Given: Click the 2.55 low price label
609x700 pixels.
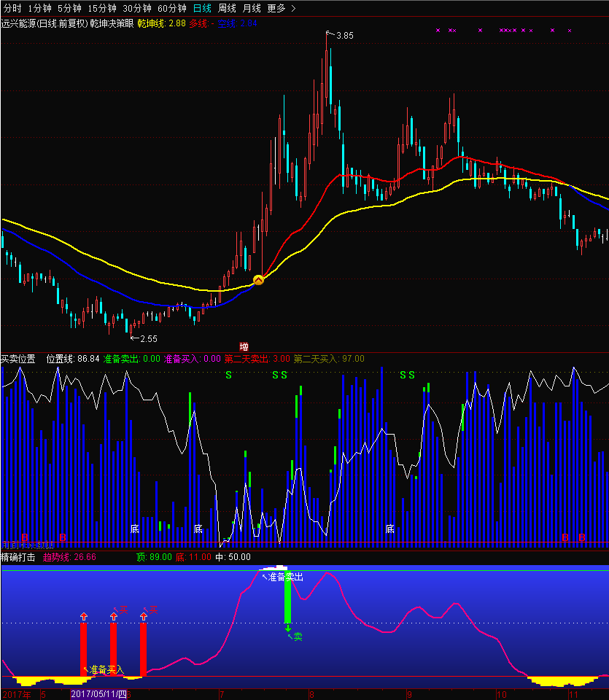Looking at the screenshot, I should tap(149, 339).
